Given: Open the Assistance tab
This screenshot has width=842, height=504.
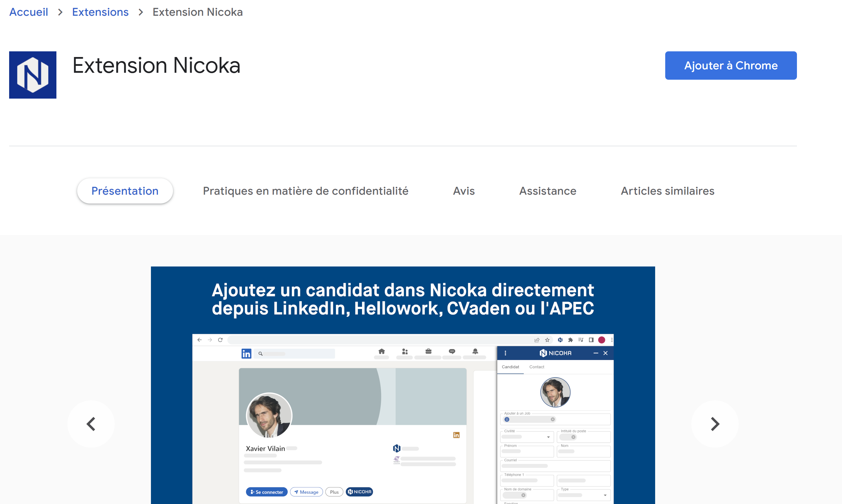Looking at the screenshot, I should 548,191.
